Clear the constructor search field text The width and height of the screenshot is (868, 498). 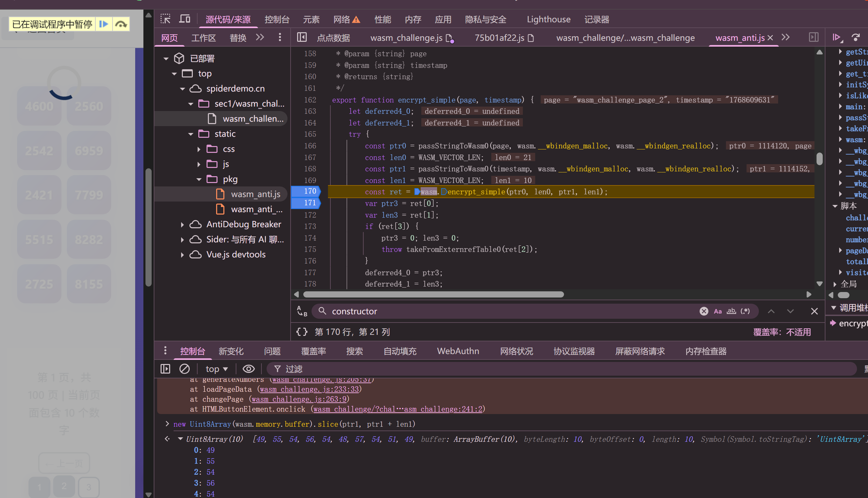point(704,311)
